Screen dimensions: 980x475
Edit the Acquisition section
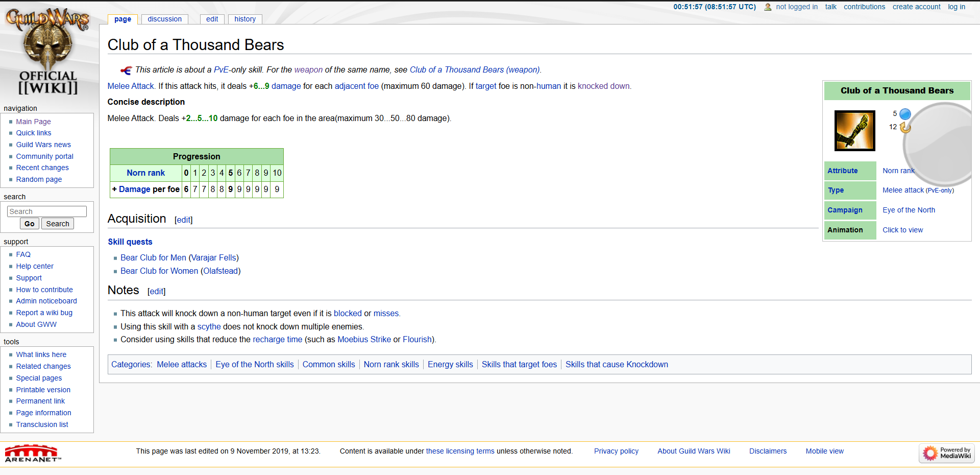tap(184, 220)
